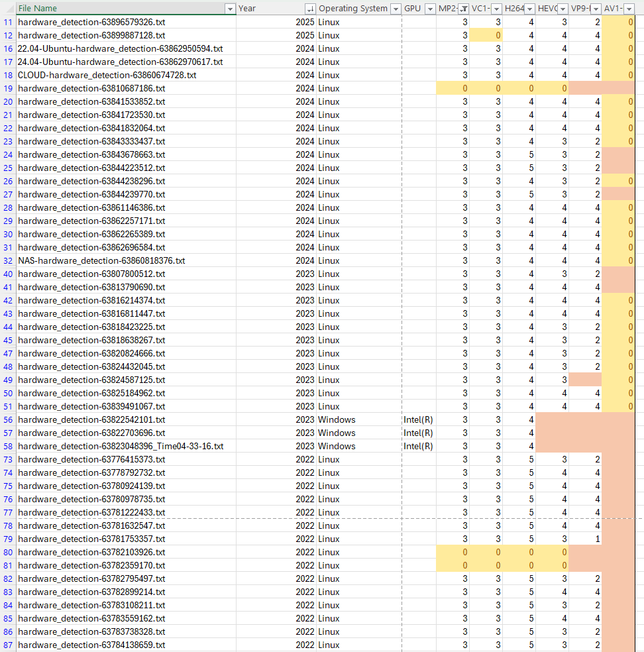Expand the Operating System filter dropdown
This screenshot has height=652, width=644.
[396, 9]
